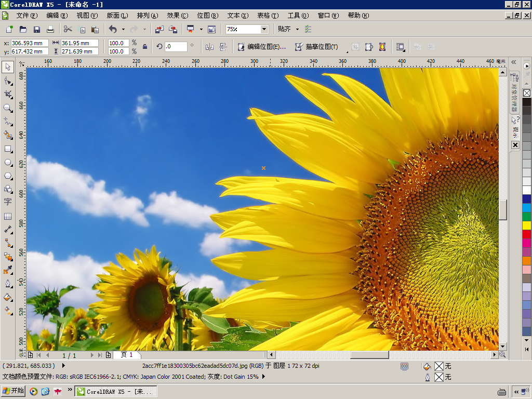Image resolution: width=532 pixels, height=399 pixels.
Task: Expand the color palette flyout at bottom
Action: tap(527, 349)
